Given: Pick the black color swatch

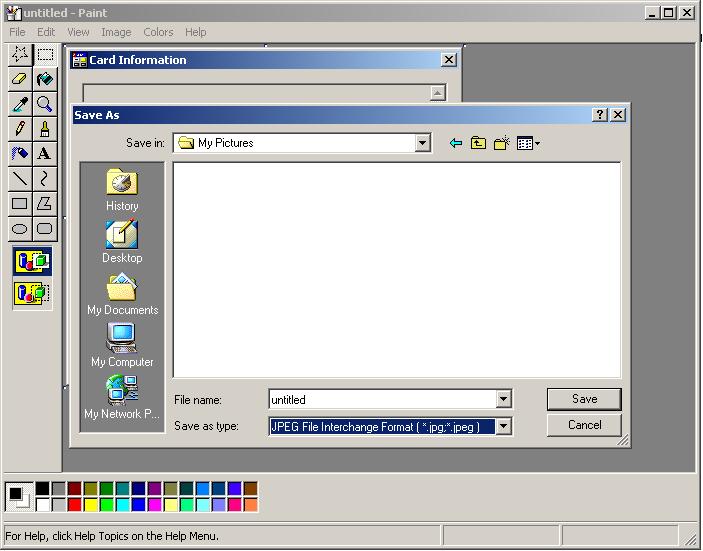Looking at the screenshot, I should pyautogui.click(x=43, y=488).
